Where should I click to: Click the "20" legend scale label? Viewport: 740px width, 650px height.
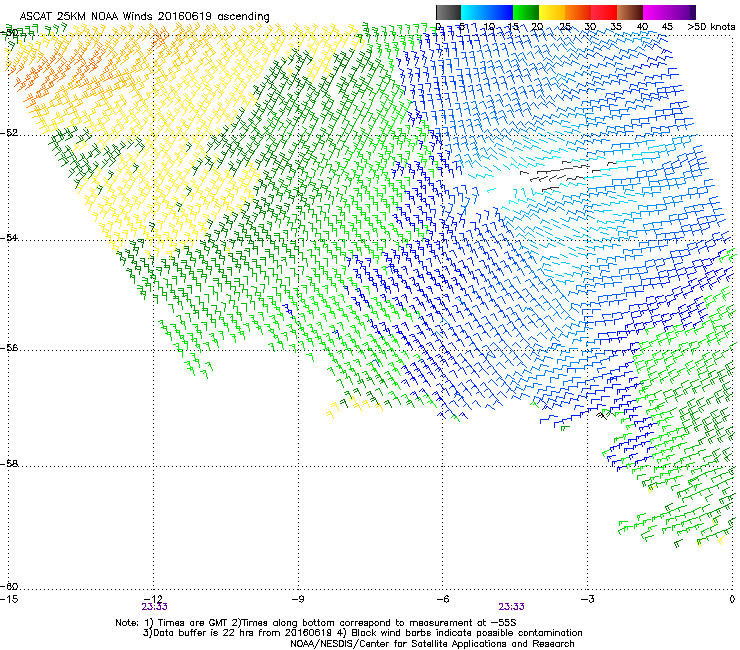pos(538,27)
